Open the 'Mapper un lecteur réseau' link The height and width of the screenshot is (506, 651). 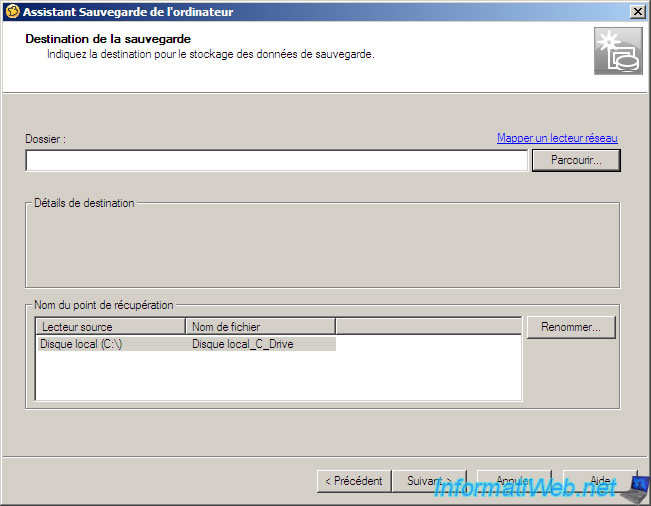[557, 138]
